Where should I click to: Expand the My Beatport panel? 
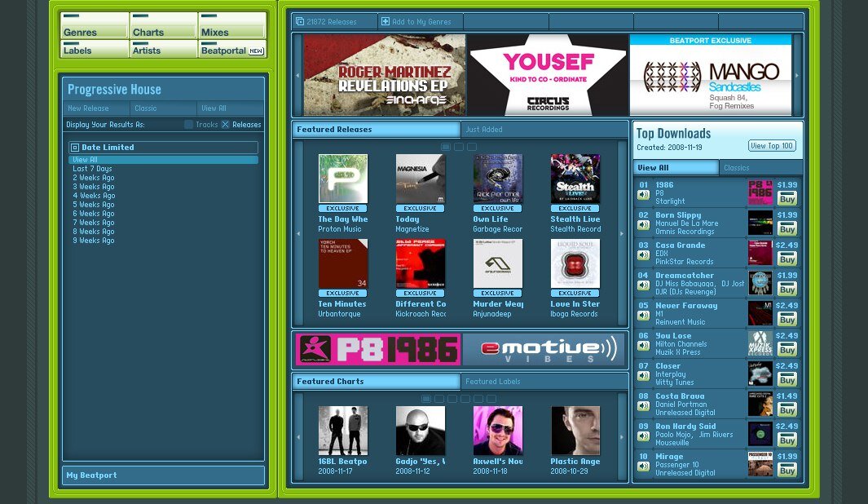(x=163, y=475)
